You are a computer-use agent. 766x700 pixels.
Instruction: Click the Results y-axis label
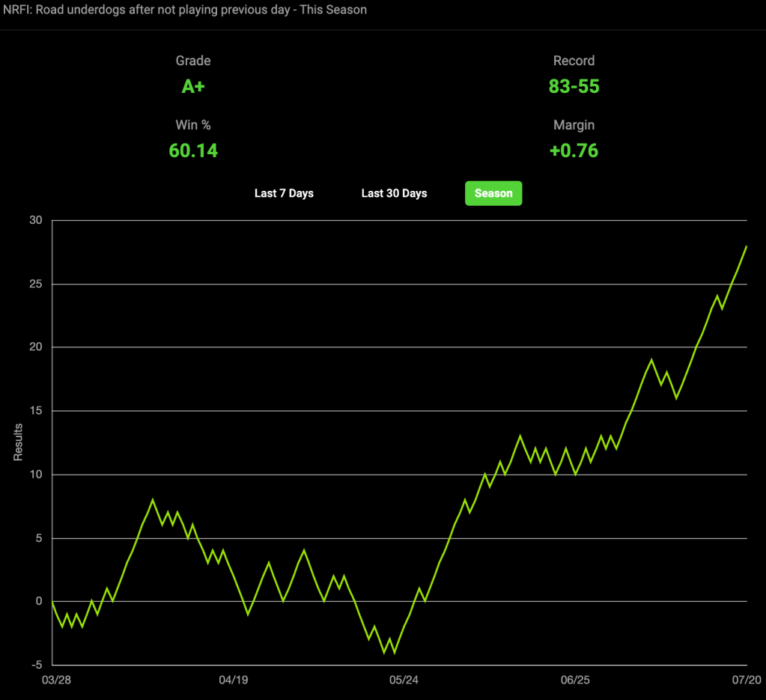18,442
